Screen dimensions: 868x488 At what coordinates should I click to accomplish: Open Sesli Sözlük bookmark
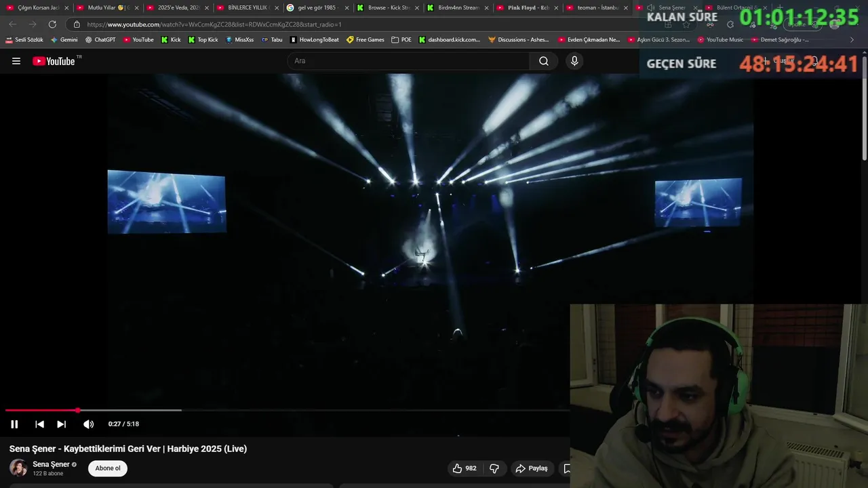click(x=24, y=40)
